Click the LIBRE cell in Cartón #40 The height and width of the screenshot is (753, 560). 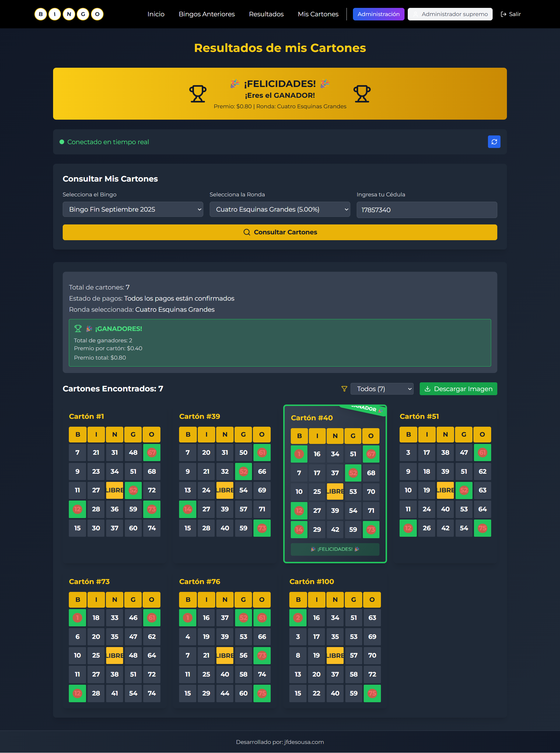coord(335,491)
